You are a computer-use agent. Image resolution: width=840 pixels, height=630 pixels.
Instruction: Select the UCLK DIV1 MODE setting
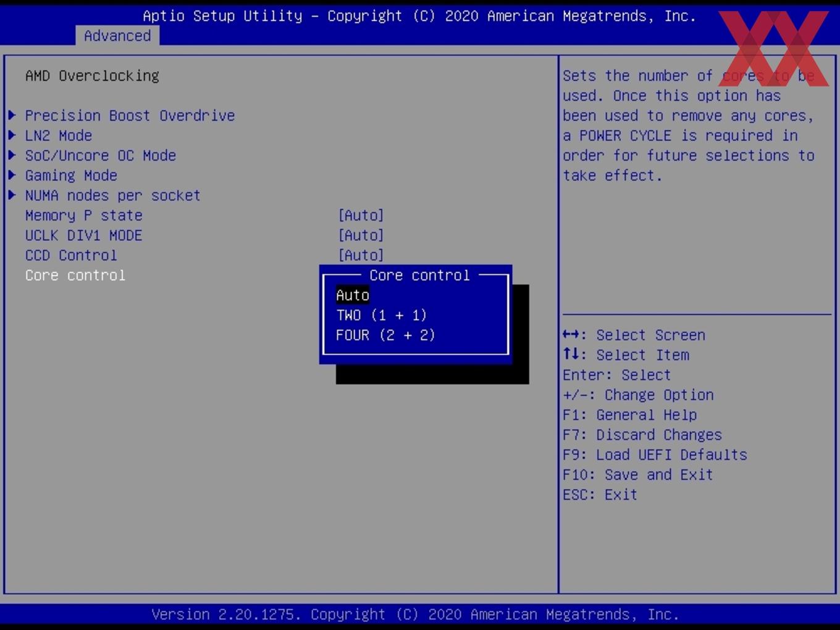click(84, 235)
